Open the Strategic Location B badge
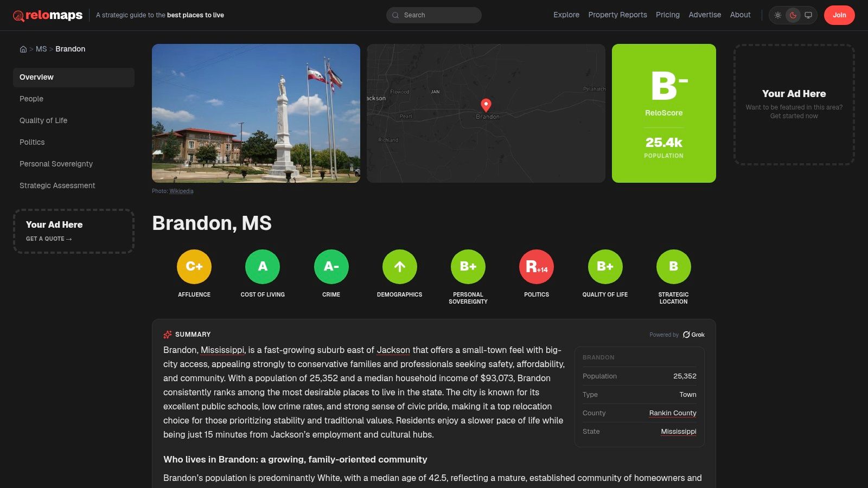This screenshot has width=868, height=488. (674, 267)
